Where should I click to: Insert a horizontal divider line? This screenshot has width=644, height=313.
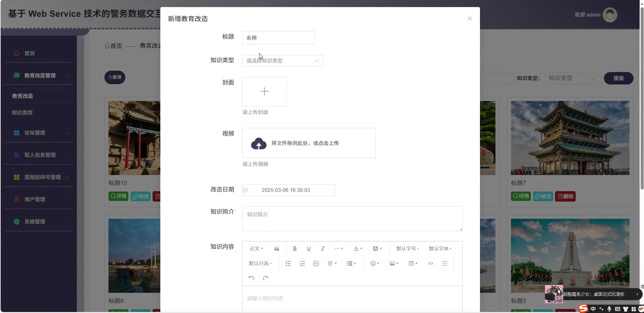click(x=445, y=264)
